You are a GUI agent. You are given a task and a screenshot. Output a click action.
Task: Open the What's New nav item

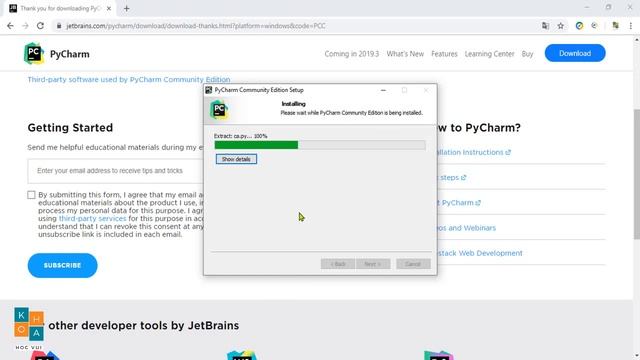(x=405, y=54)
